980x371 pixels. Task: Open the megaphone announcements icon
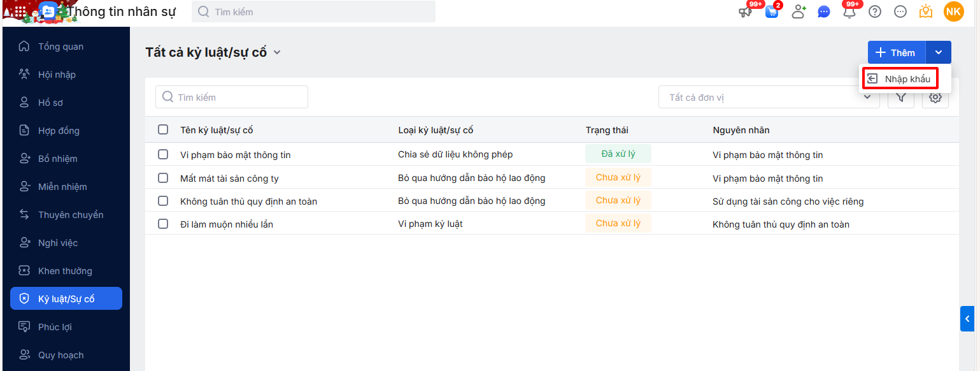tap(745, 11)
